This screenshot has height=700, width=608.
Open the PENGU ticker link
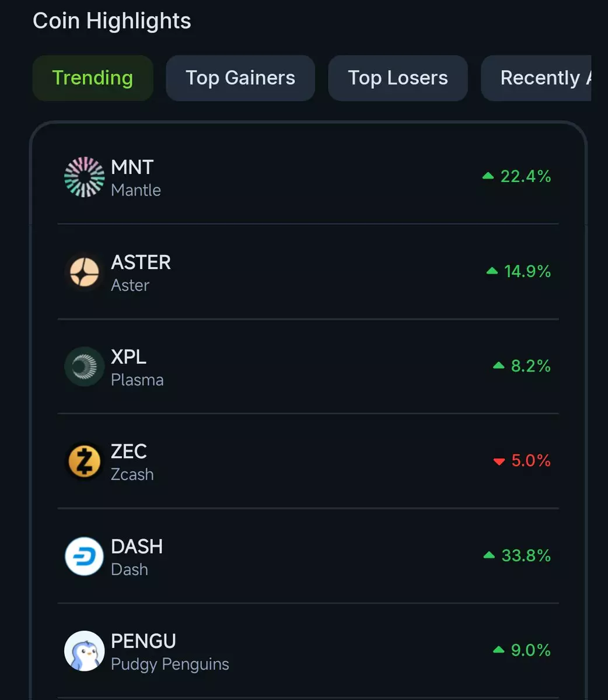pyautogui.click(x=144, y=641)
